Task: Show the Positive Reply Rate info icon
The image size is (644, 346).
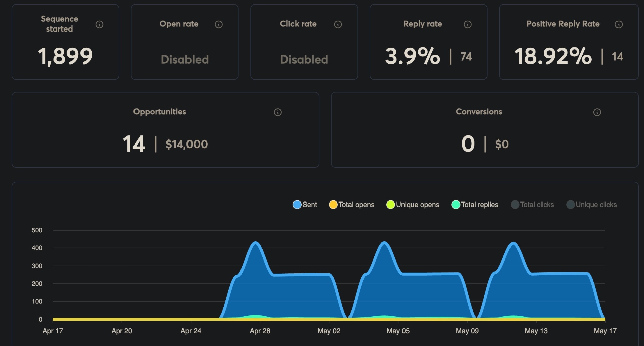Action: click(619, 24)
